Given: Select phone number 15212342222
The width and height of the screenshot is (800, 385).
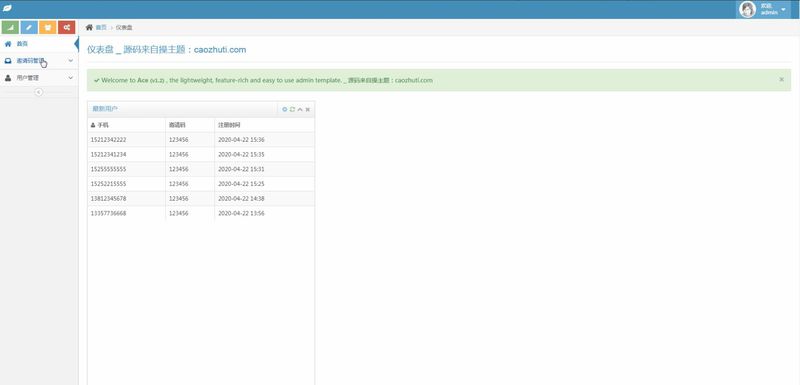Looking at the screenshot, I should click(x=108, y=140).
